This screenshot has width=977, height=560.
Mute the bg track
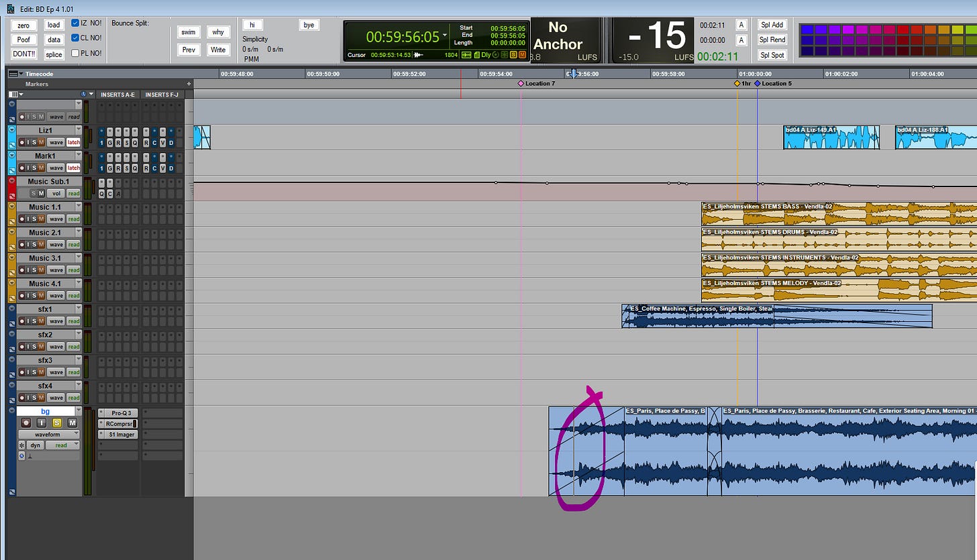click(x=72, y=423)
